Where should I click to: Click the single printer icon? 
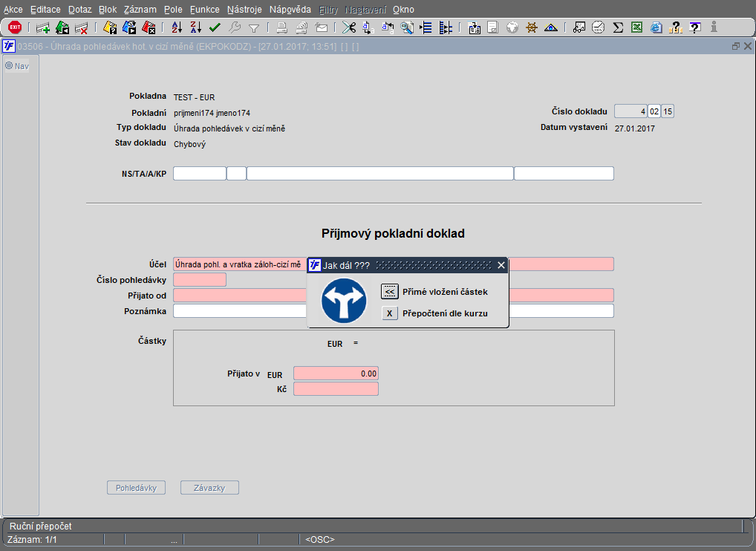[282, 28]
